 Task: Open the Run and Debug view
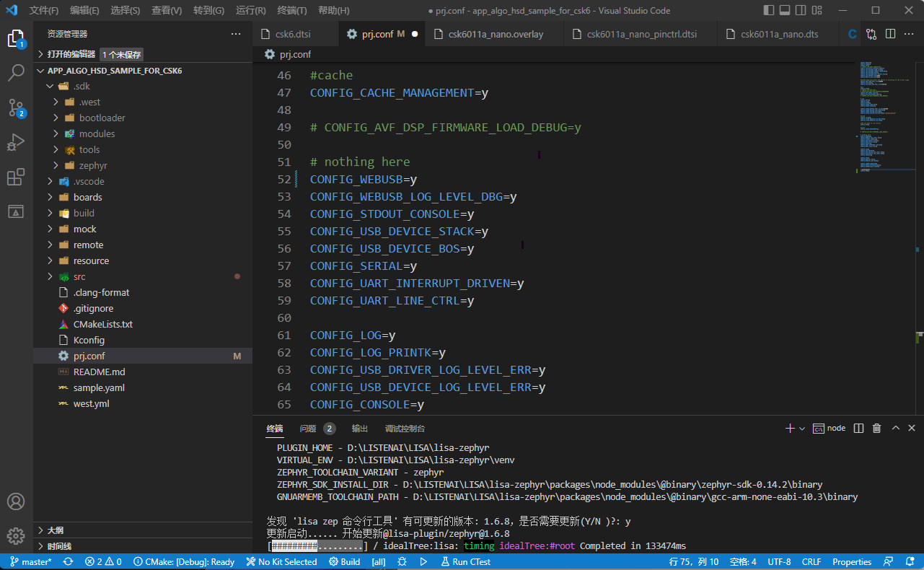pos(16,142)
